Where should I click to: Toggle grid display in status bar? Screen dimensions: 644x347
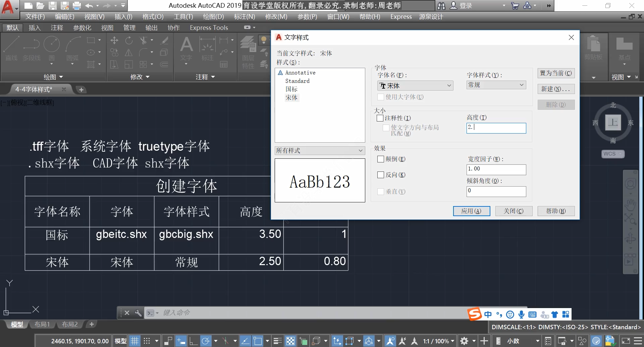pos(135,341)
